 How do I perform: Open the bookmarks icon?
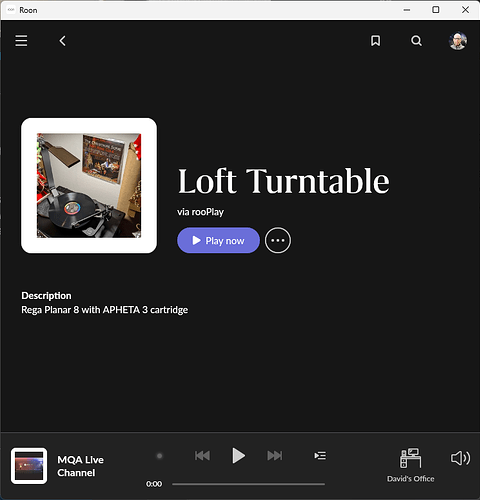tap(375, 41)
